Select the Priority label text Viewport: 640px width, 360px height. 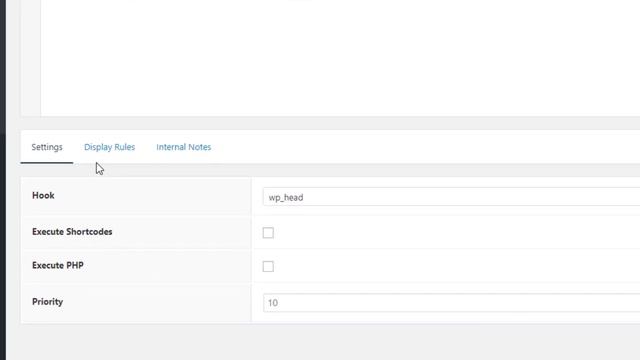click(47, 302)
